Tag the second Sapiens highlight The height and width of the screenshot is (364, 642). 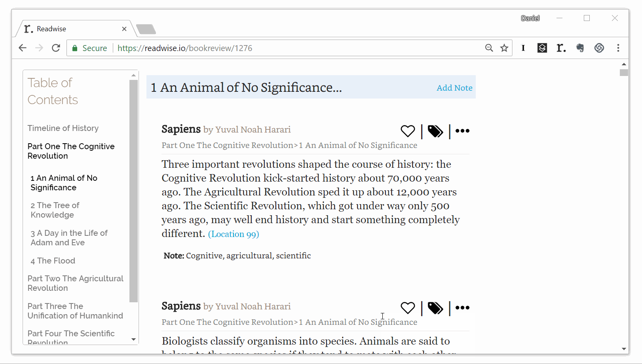click(435, 308)
